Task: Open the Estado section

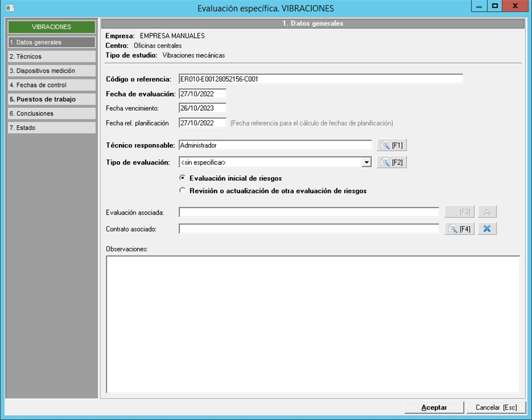Action: pos(51,128)
